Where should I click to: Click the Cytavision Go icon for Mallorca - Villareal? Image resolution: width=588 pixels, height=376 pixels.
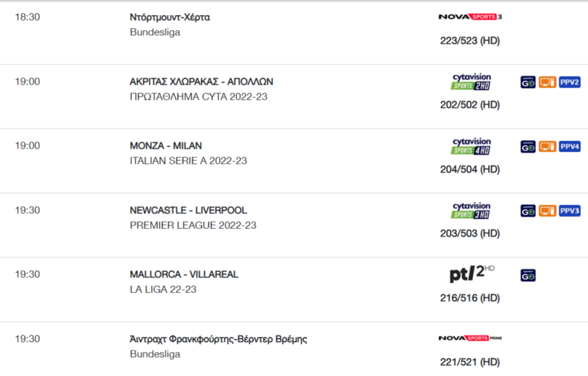click(528, 275)
